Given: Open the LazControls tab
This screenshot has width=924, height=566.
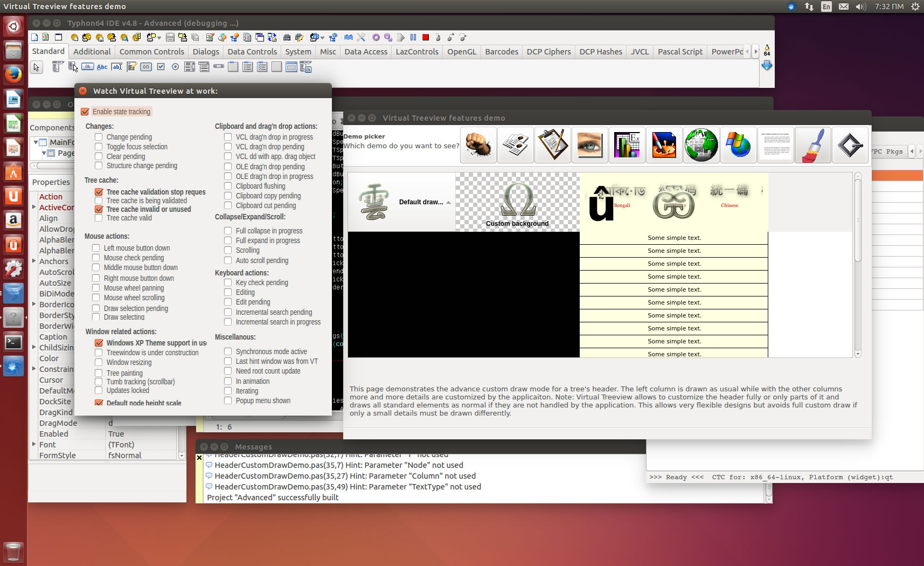Looking at the screenshot, I should pyautogui.click(x=417, y=52).
